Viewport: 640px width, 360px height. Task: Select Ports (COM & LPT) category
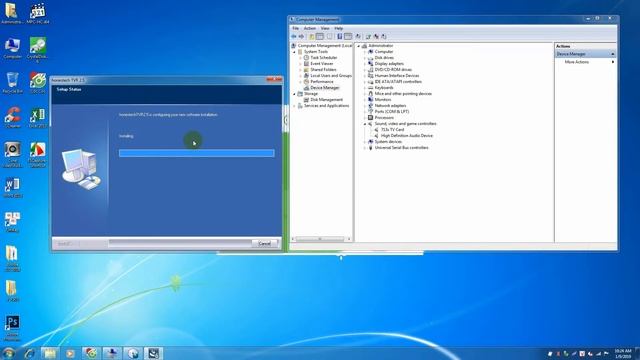[391, 111]
